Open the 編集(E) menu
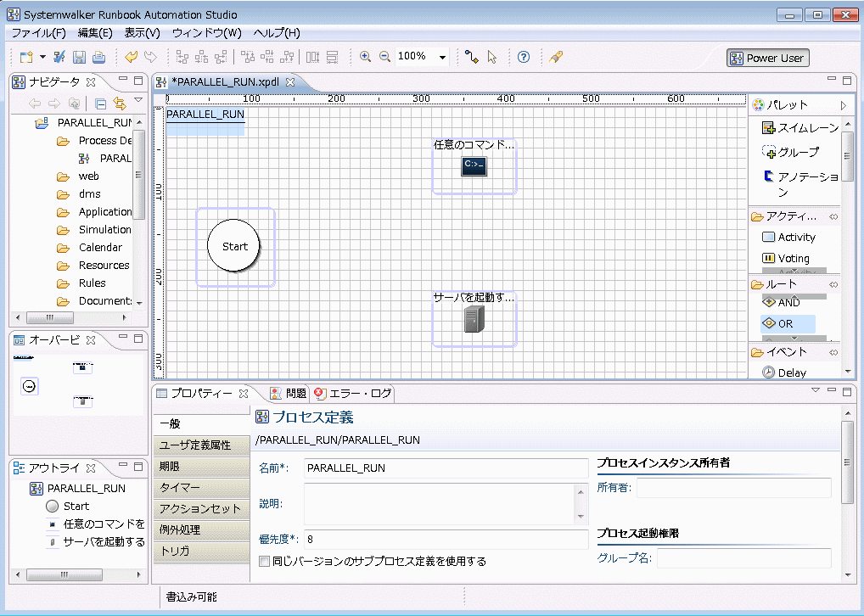The width and height of the screenshot is (864, 616). coord(95,33)
